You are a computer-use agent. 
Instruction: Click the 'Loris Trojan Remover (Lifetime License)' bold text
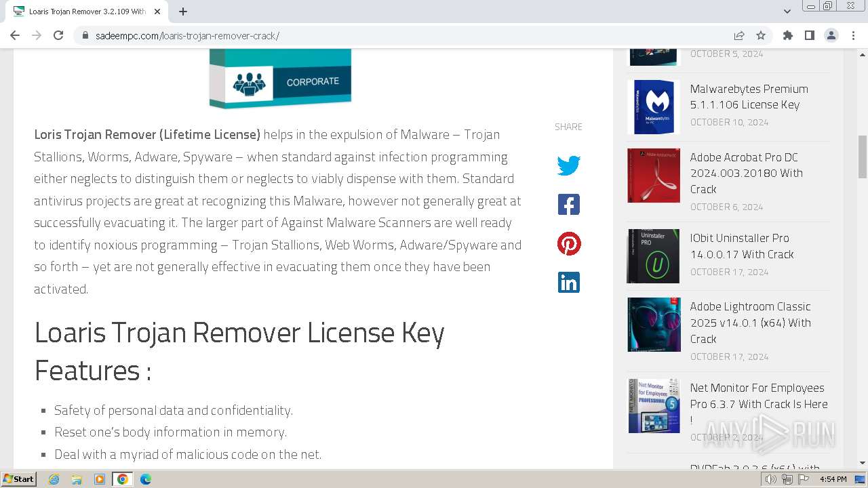pyautogui.click(x=147, y=134)
